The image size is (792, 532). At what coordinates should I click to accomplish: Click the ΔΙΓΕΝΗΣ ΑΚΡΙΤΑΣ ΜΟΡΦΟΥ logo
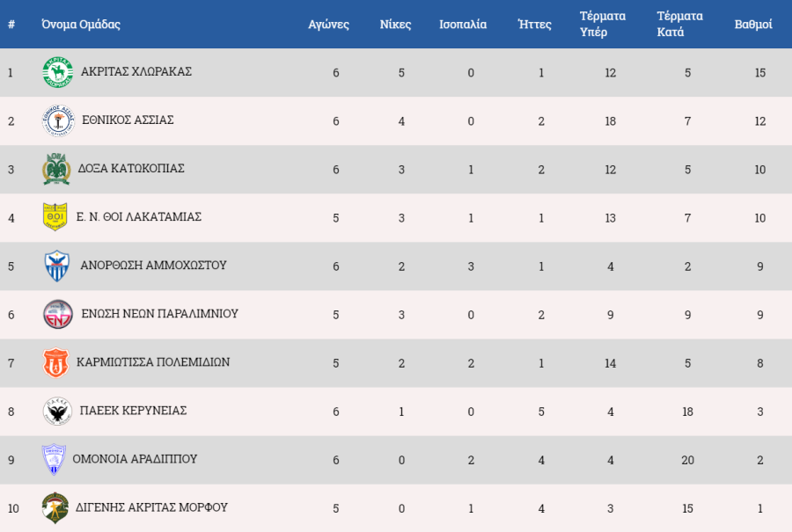click(55, 507)
